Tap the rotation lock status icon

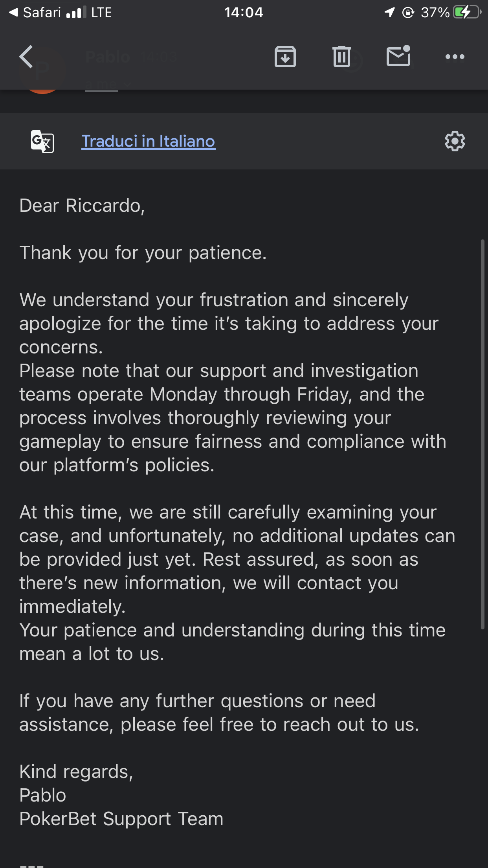(408, 13)
